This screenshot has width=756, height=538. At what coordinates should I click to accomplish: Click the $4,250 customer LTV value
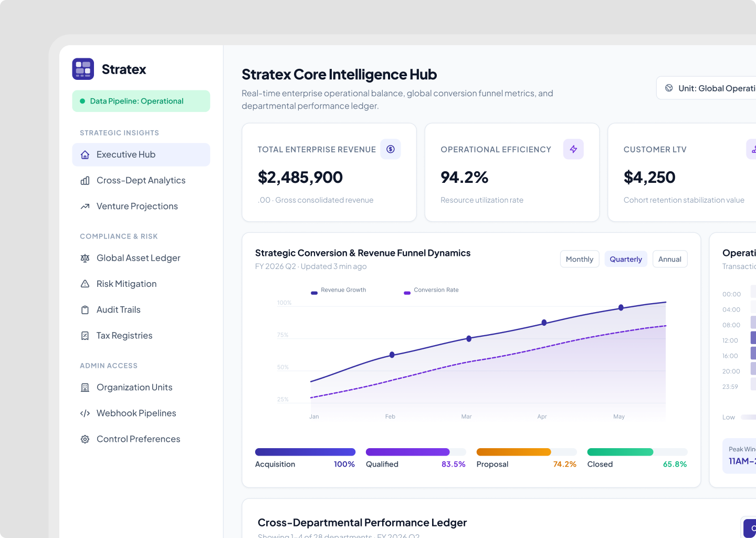pyautogui.click(x=649, y=178)
